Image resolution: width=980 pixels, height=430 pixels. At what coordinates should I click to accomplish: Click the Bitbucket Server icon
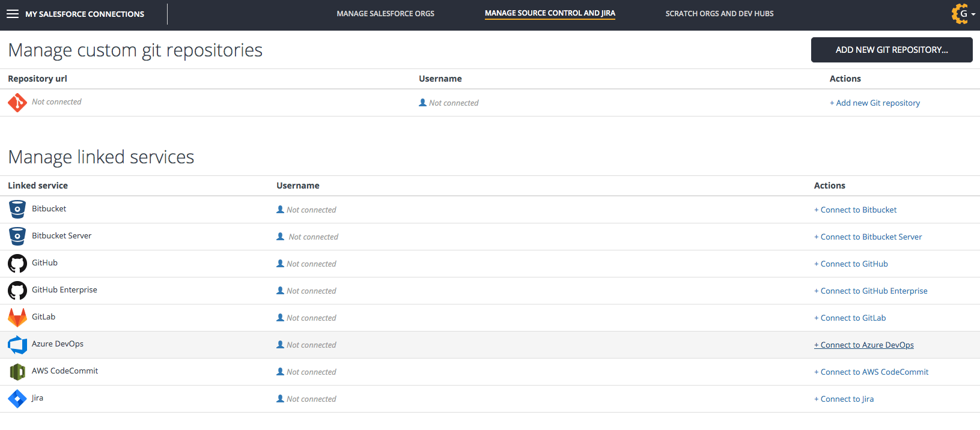click(x=17, y=236)
